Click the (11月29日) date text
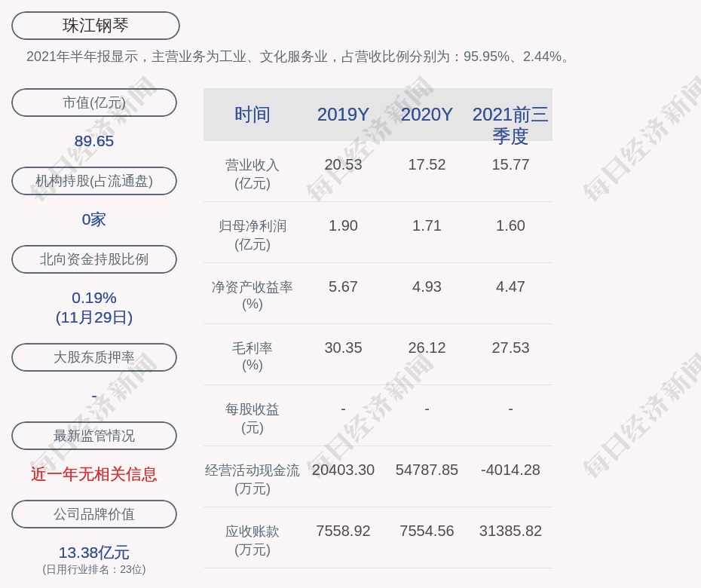The image size is (701, 588). (x=94, y=317)
